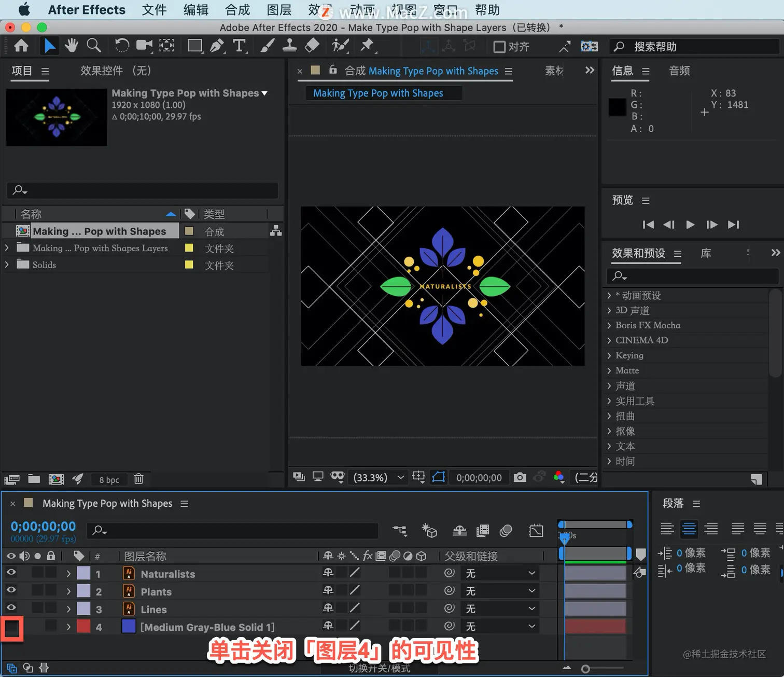
Task: Toggle the lock icon on the composition tab
Action: coord(333,70)
